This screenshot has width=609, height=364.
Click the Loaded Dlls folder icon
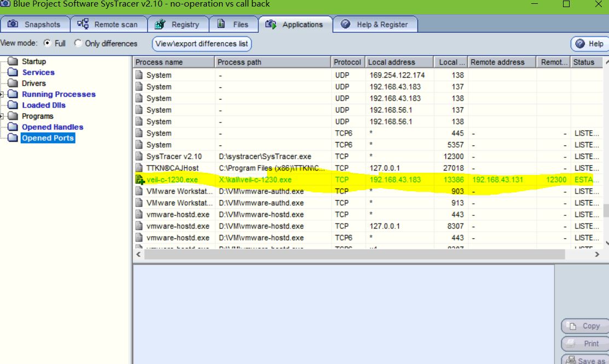pos(13,105)
